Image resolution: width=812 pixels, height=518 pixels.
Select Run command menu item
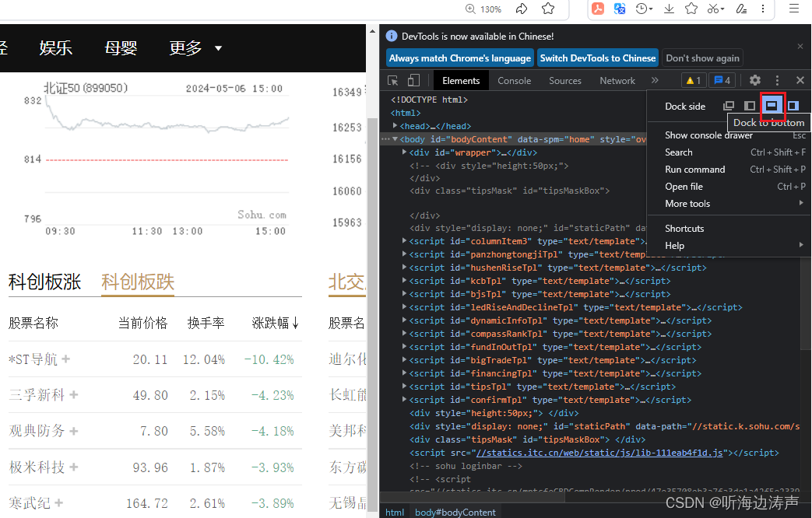[x=729, y=170]
